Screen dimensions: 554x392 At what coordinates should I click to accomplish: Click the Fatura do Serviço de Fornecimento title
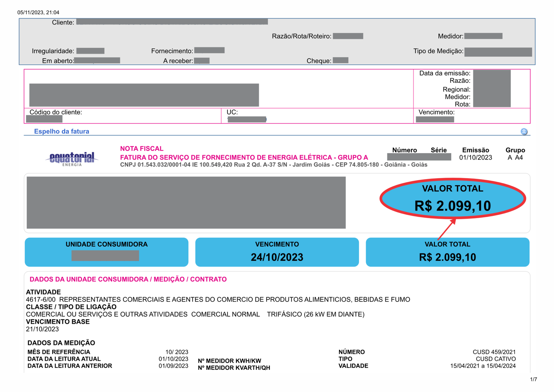[x=244, y=158]
